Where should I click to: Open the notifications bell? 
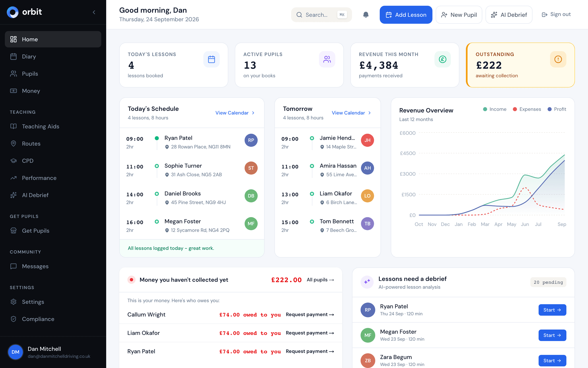pyautogui.click(x=365, y=15)
